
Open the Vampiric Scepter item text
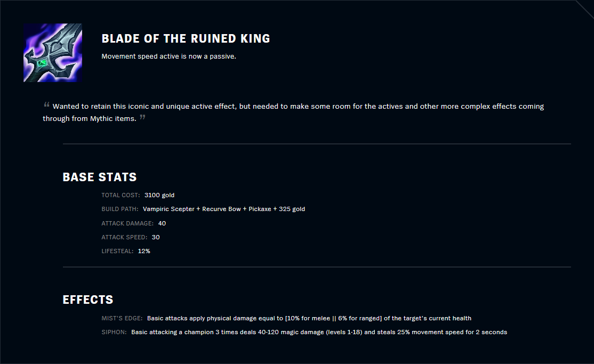168,209
